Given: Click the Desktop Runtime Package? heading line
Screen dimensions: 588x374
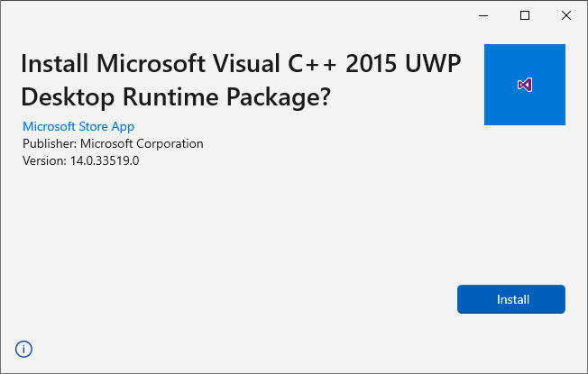Looking at the screenshot, I should pyautogui.click(x=175, y=97).
